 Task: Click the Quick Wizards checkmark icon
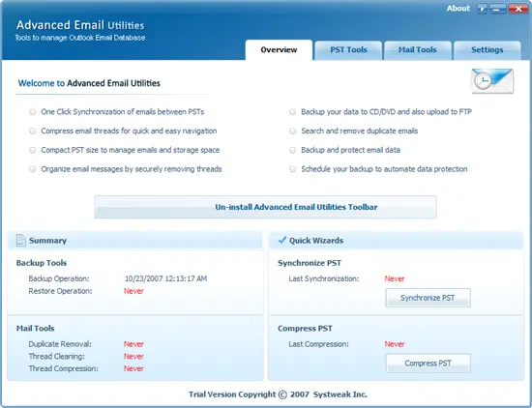282,240
